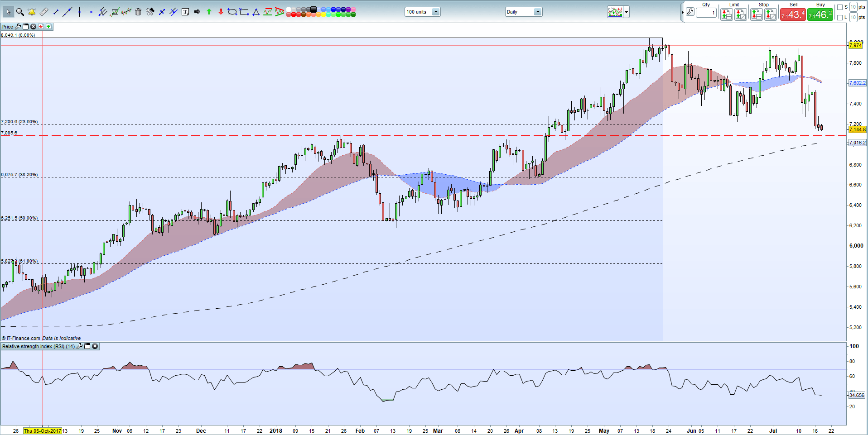Open the trash can delete tool

click(x=138, y=12)
